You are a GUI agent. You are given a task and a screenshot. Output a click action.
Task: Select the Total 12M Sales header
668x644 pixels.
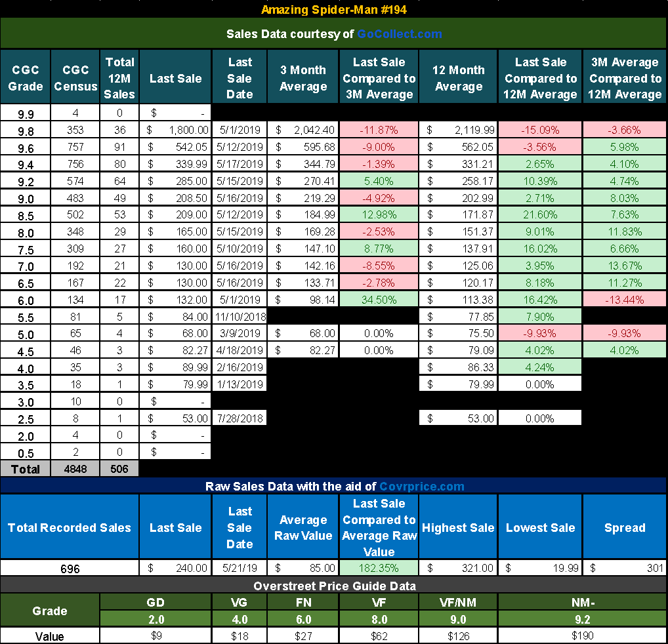[119, 77]
